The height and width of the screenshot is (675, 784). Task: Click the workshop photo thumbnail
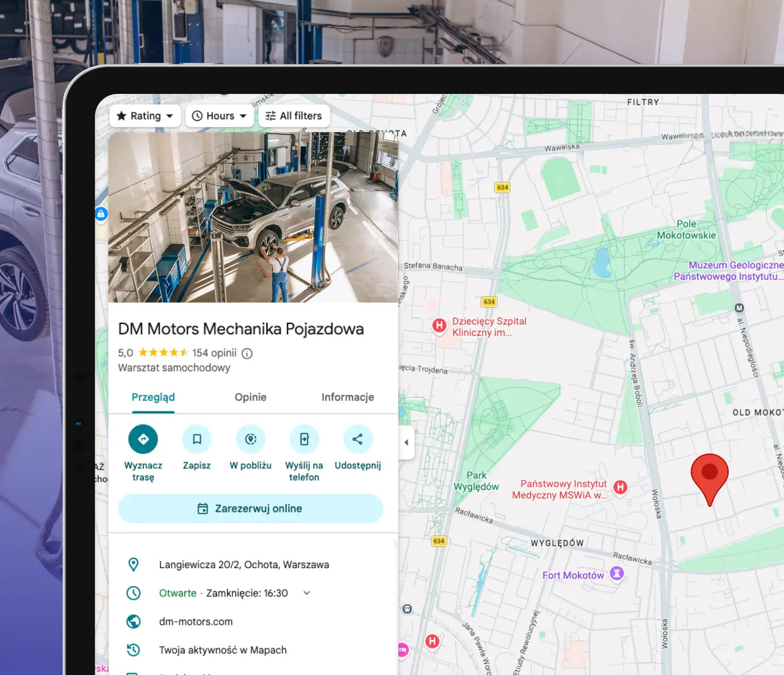[x=253, y=217]
